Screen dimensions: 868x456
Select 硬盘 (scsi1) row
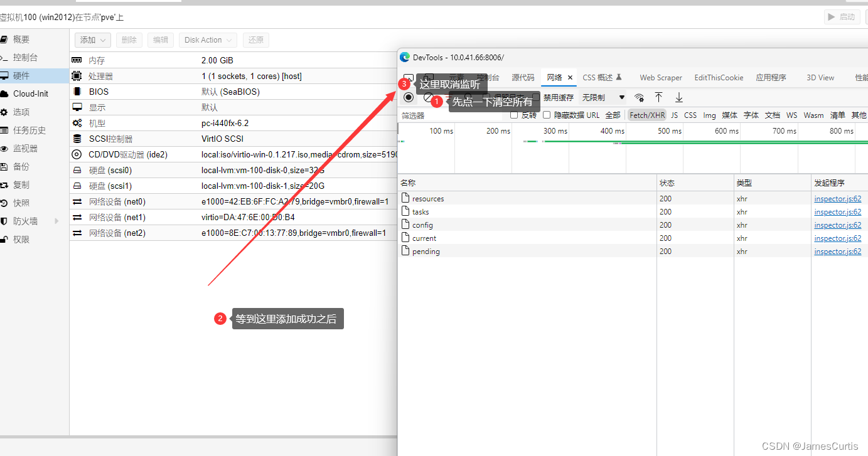pyautogui.click(x=233, y=186)
